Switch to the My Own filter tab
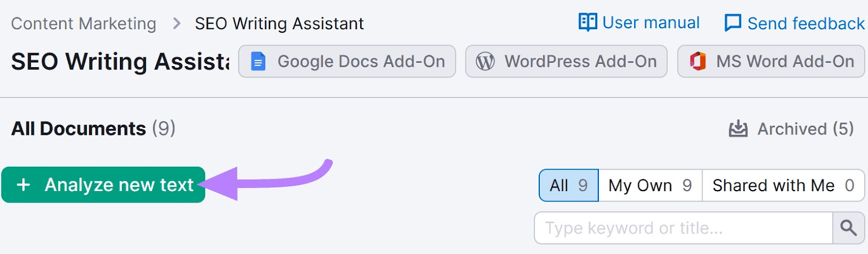Viewport: 868px width, 254px height. [x=650, y=185]
